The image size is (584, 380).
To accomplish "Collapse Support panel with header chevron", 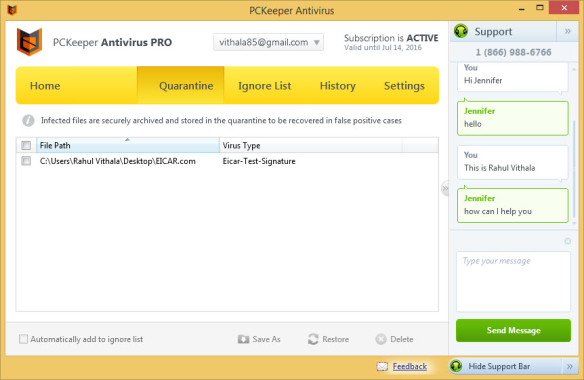I will point(568,31).
